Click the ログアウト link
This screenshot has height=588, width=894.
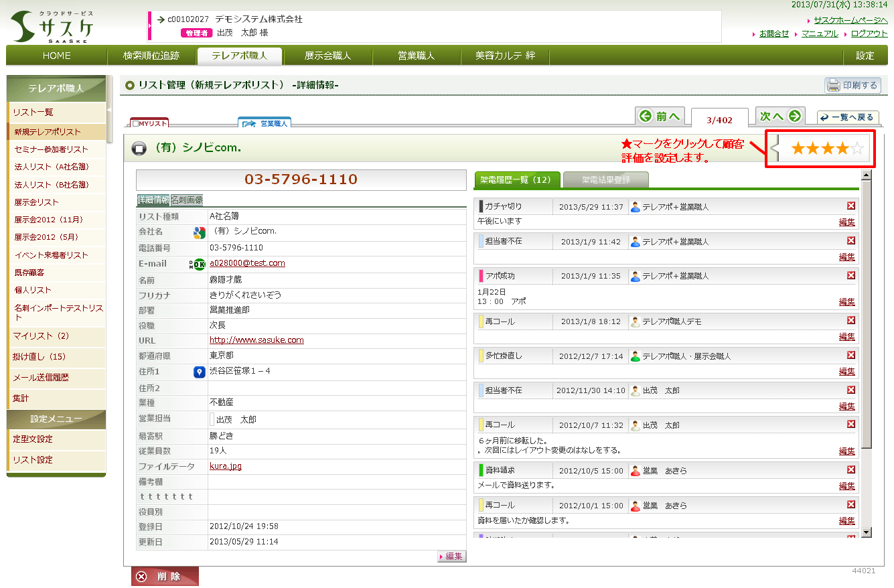pyautogui.click(x=869, y=33)
